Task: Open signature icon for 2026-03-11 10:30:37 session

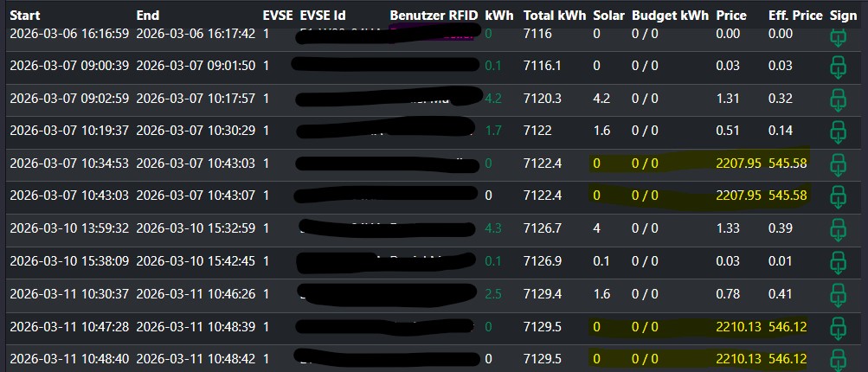Action: [837, 294]
